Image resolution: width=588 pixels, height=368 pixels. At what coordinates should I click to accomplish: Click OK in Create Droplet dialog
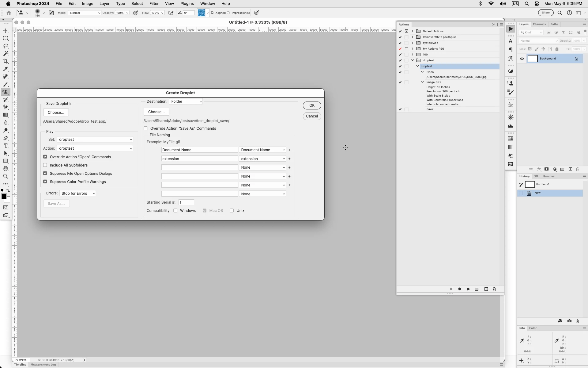pyautogui.click(x=312, y=105)
